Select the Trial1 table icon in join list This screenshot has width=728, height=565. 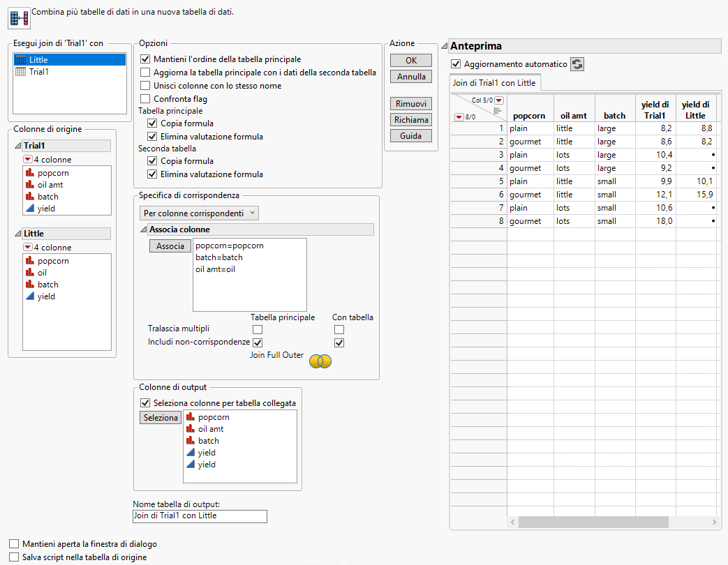21,72
